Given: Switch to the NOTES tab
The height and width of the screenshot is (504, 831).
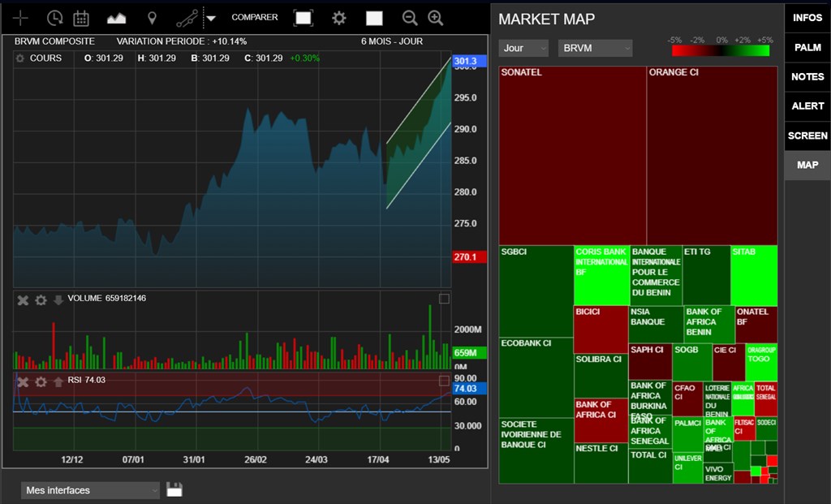Looking at the screenshot, I should coord(807,77).
